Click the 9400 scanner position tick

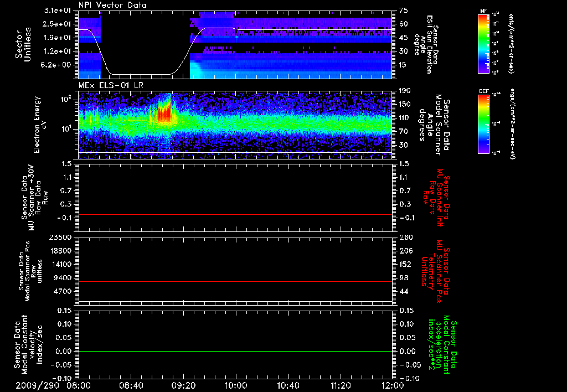click(x=63, y=278)
